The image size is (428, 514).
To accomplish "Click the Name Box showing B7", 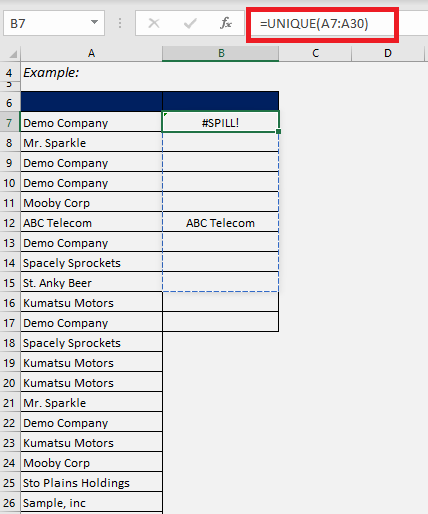I will [x=54, y=23].
